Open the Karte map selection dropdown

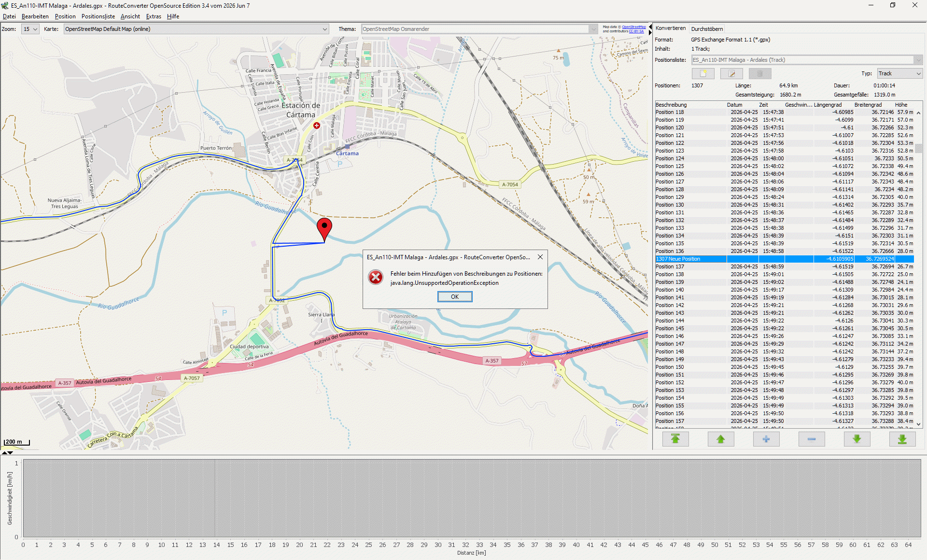pos(196,29)
